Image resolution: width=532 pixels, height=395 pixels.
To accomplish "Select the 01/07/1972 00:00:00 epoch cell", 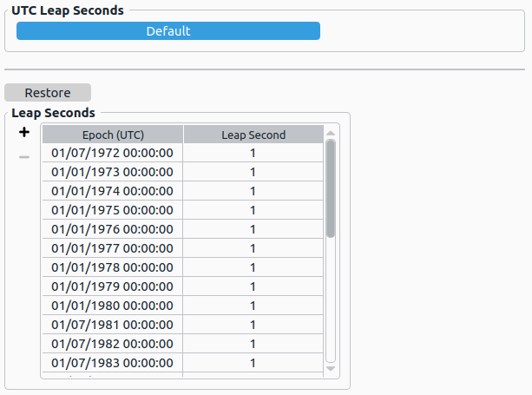I will click(113, 153).
